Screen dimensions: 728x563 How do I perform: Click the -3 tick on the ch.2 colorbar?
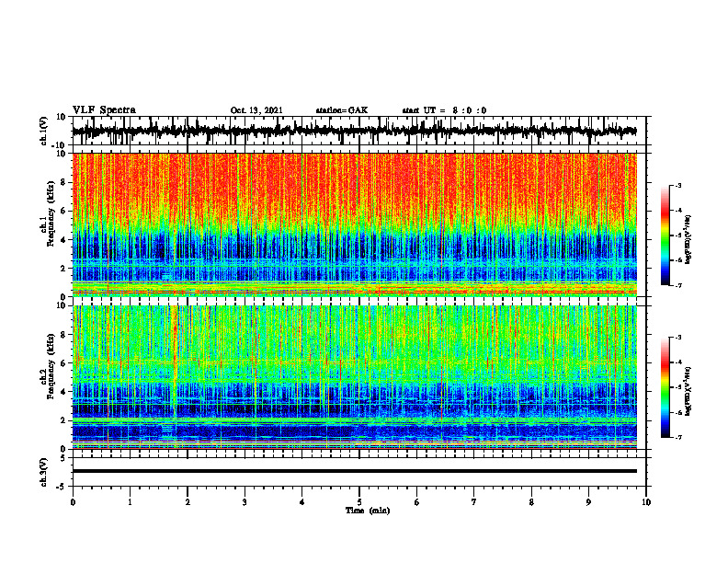click(x=678, y=338)
